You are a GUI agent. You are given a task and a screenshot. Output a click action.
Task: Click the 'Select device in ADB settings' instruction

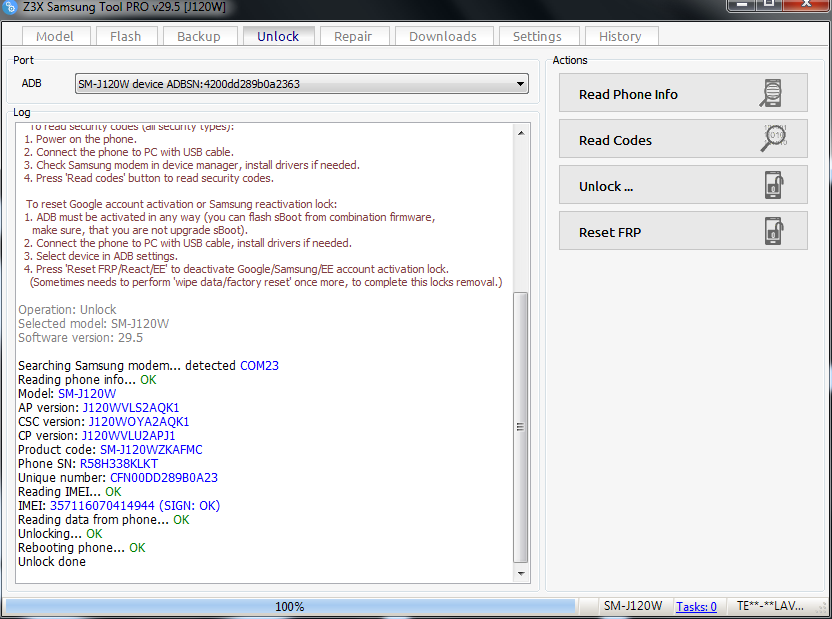pyautogui.click(x=100, y=256)
